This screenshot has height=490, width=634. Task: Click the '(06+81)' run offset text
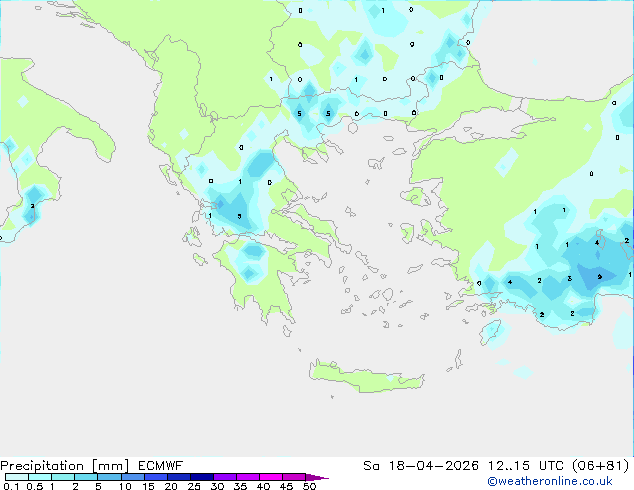click(x=601, y=466)
